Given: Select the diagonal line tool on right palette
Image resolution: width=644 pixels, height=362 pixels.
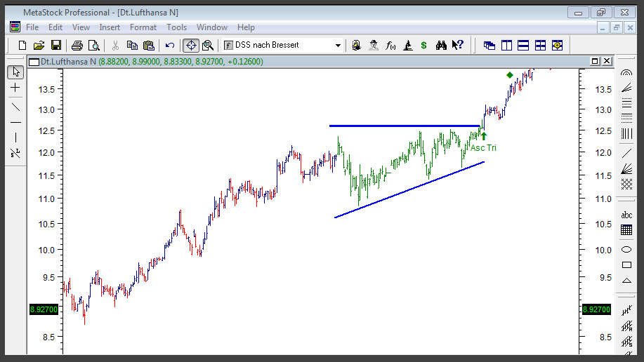Looking at the screenshot, I should click(626, 153).
